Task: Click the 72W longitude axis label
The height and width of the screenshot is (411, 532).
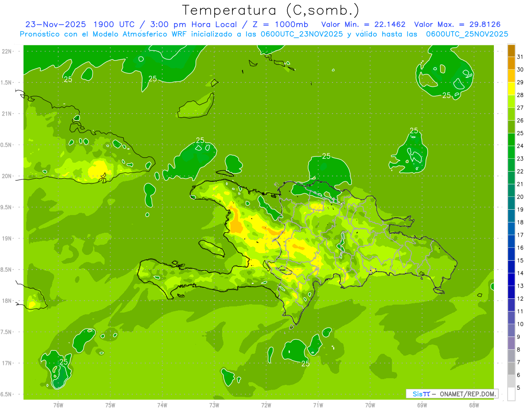Action: point(266,405)
